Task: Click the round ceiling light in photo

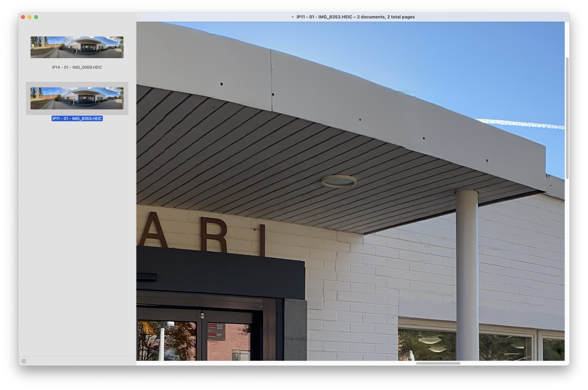Action: point(339,181)
